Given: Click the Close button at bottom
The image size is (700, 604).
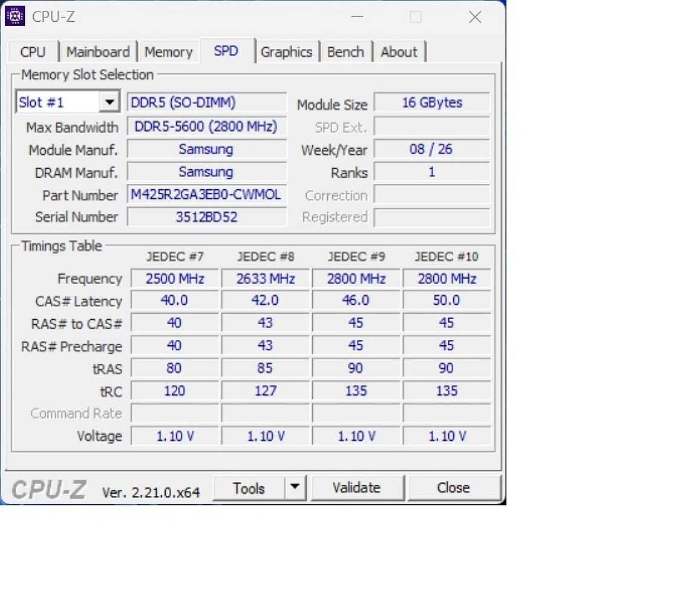Looking at the screenshot, I should coord(454,487).
